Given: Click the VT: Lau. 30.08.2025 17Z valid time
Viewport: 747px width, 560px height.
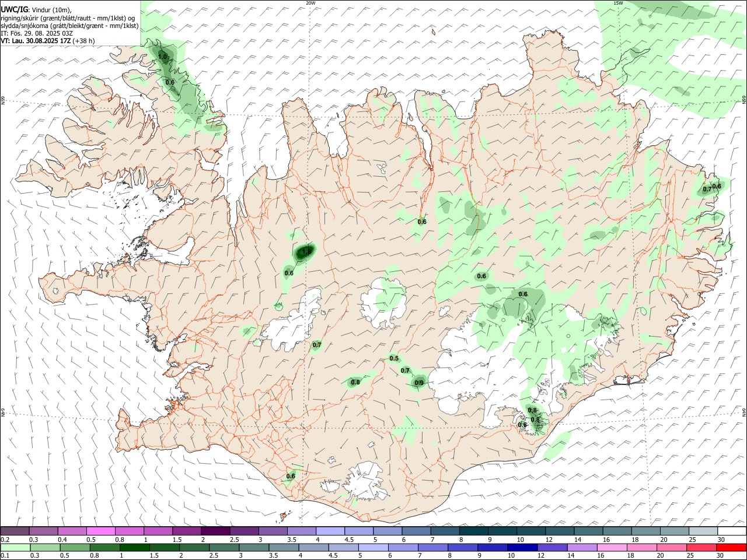Looking at the screenshot, I should 36,41.
